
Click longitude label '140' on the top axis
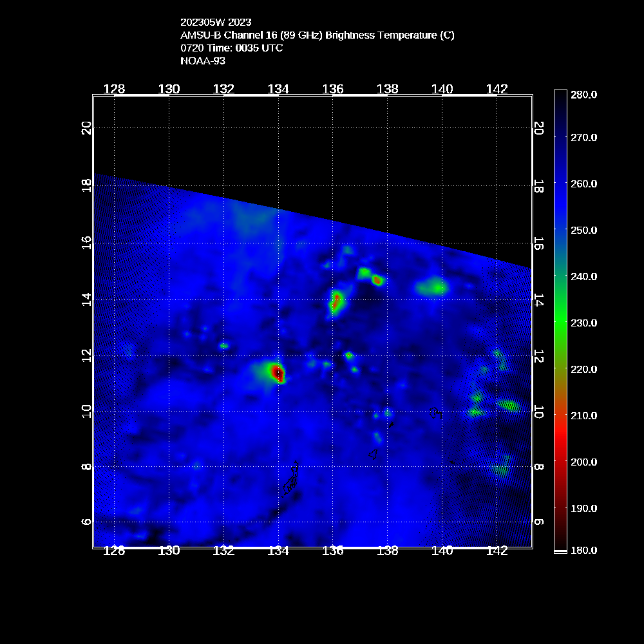[x=442, y=89]
